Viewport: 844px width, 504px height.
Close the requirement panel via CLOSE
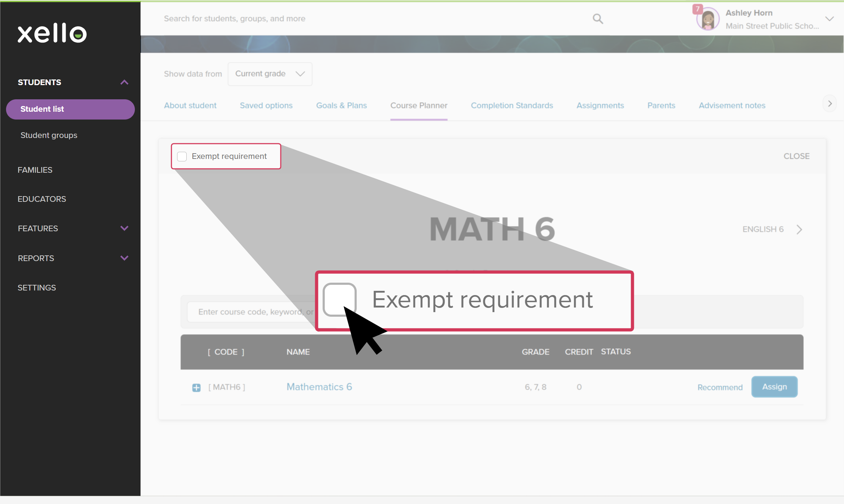click(x=796, y=156)
